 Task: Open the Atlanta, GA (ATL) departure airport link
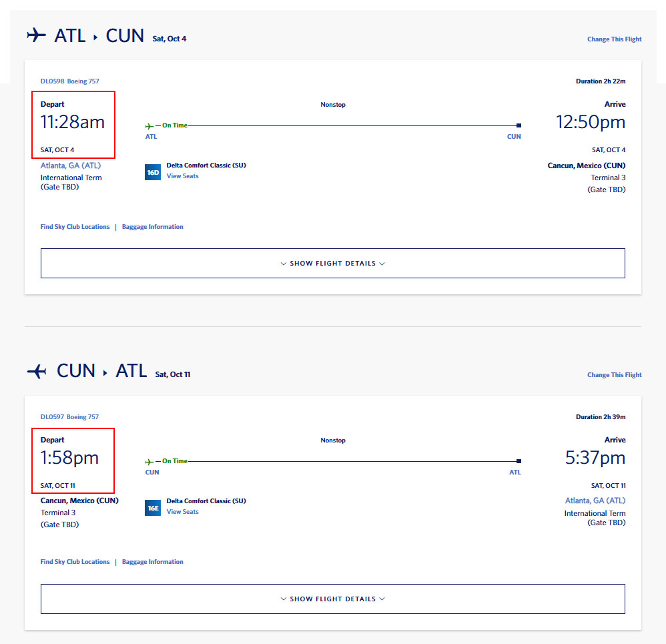(71, 166)
